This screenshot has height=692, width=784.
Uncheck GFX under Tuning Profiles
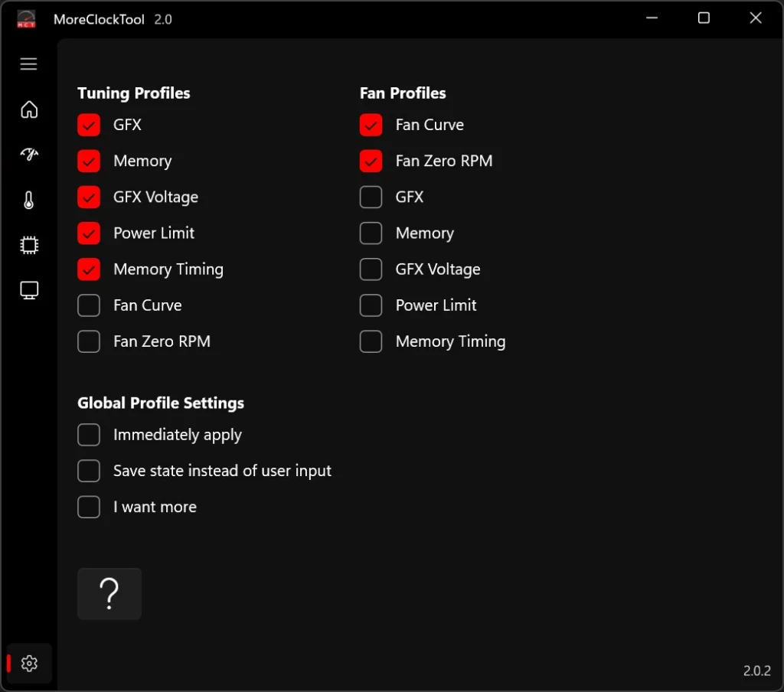(89, 125)
